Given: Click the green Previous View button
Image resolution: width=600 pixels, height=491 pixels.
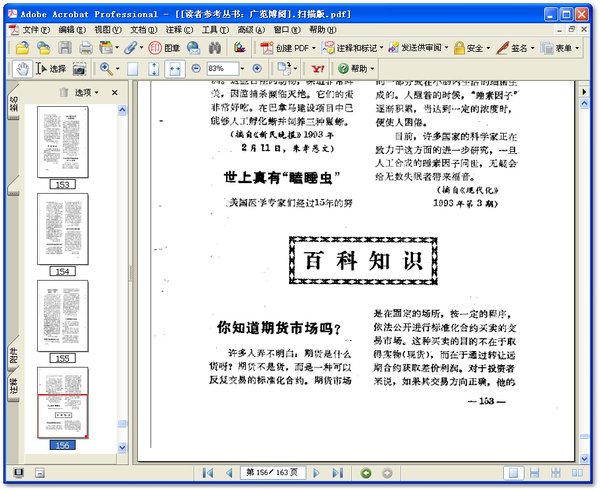Looking at the screenshot, I should click(366, 473).
